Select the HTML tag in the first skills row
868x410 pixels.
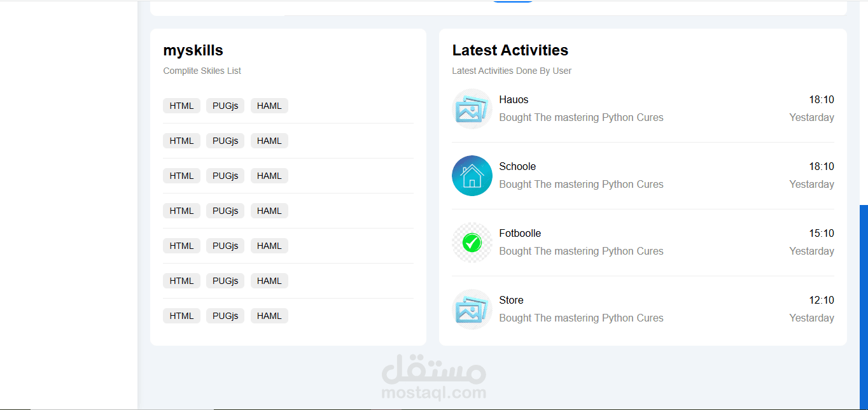[181, 106]
